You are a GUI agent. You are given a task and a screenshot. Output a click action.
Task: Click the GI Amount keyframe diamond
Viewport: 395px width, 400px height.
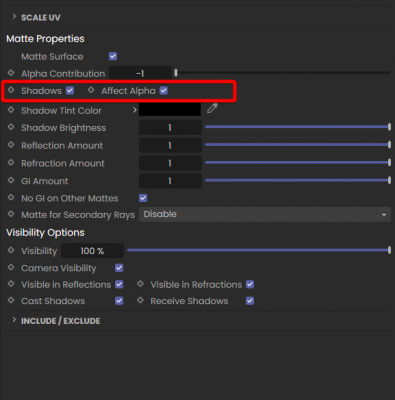(11, 180)
